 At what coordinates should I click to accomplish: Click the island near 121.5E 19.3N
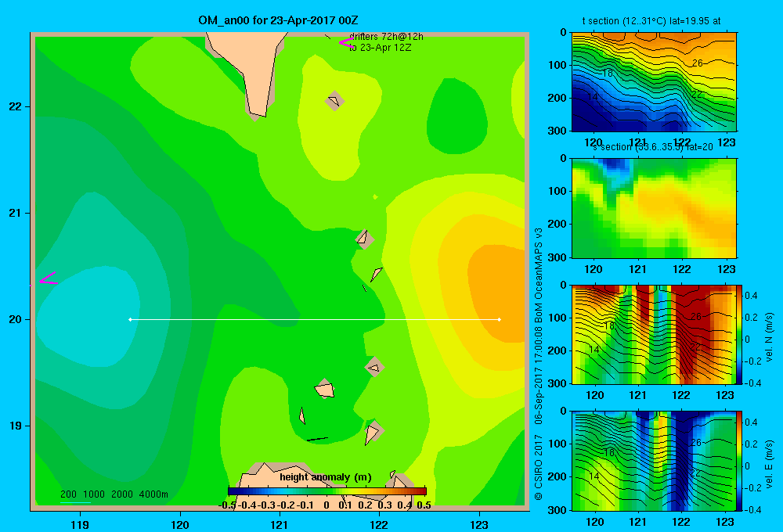[324, 389]
